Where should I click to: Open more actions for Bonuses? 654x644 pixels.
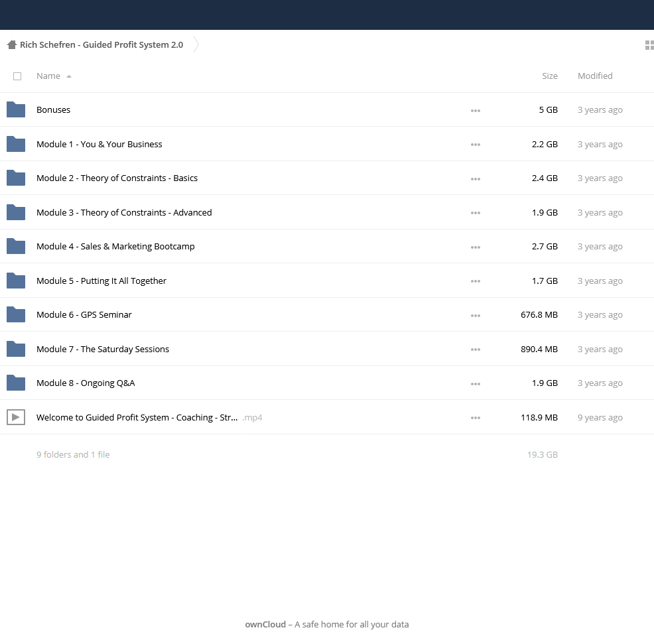click(x=476, y=111)
